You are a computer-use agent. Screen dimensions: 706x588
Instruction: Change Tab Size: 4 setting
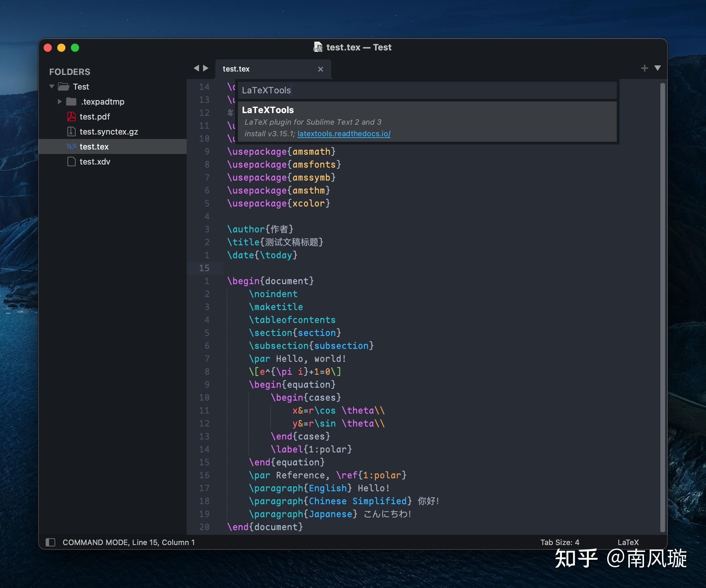(559, 542)
